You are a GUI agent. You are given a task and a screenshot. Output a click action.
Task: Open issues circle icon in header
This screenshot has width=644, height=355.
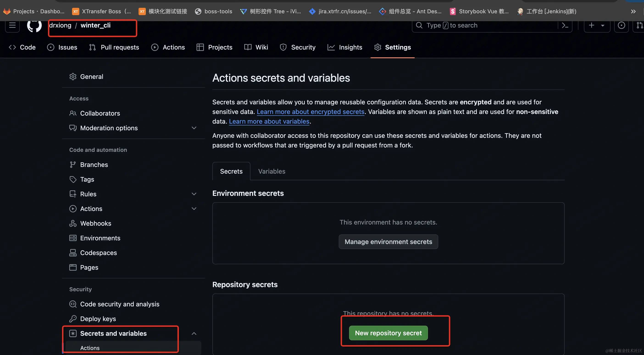coord(621,25)
